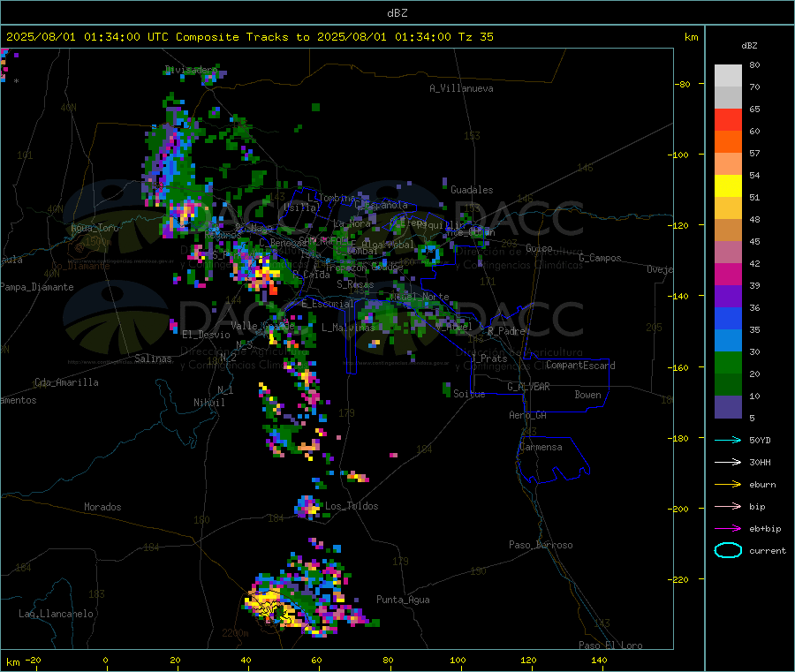795x672 pixels.
Task: Click the Carmensa map label
Action: [x=541, y=447]
